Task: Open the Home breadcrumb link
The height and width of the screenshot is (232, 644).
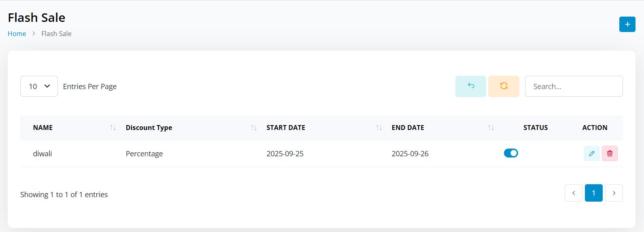Action: pyautogui.click(x=17, y=34)
